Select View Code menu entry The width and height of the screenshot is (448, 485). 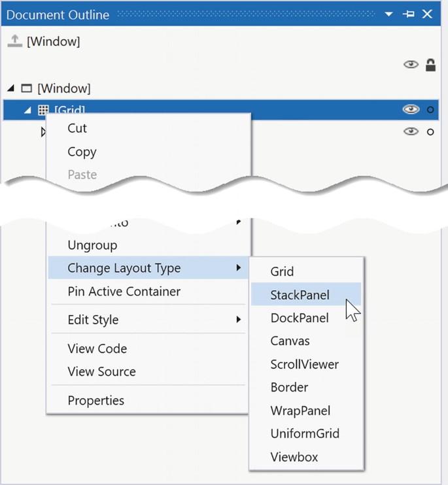coord(97,348)
